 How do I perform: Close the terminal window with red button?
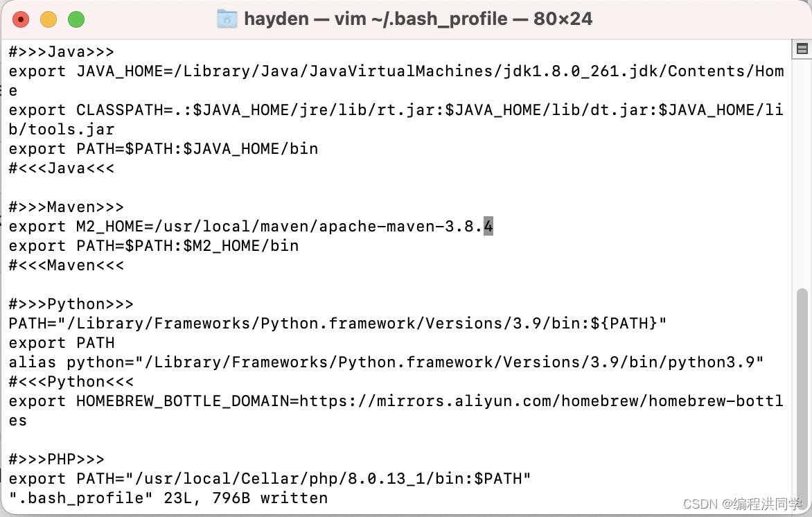21,19
